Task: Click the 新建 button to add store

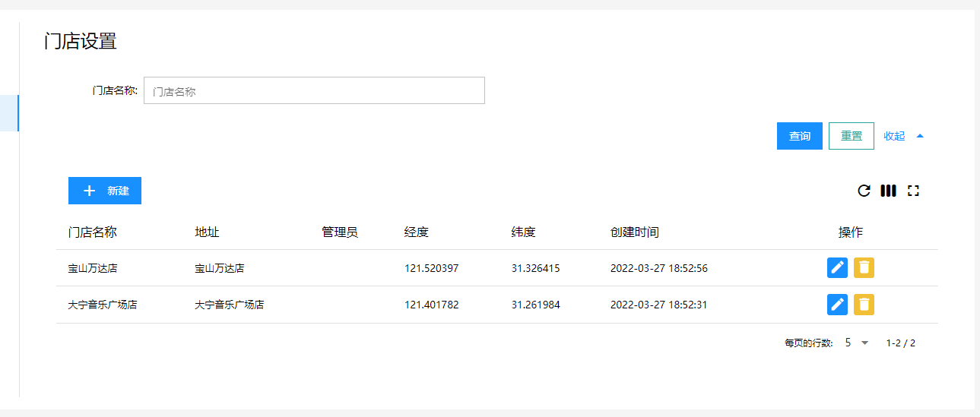Action: (x=105, y=191)
